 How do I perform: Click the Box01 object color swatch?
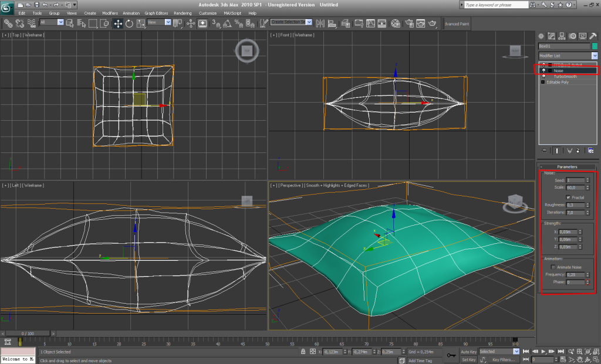(594, 46)
